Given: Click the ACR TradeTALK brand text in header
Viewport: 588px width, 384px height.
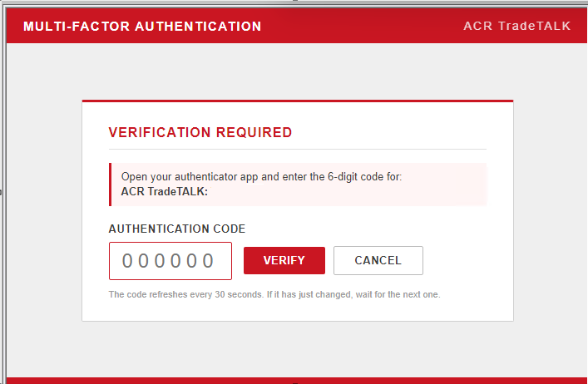Looking at the screenshot, I should coord(516,26).
